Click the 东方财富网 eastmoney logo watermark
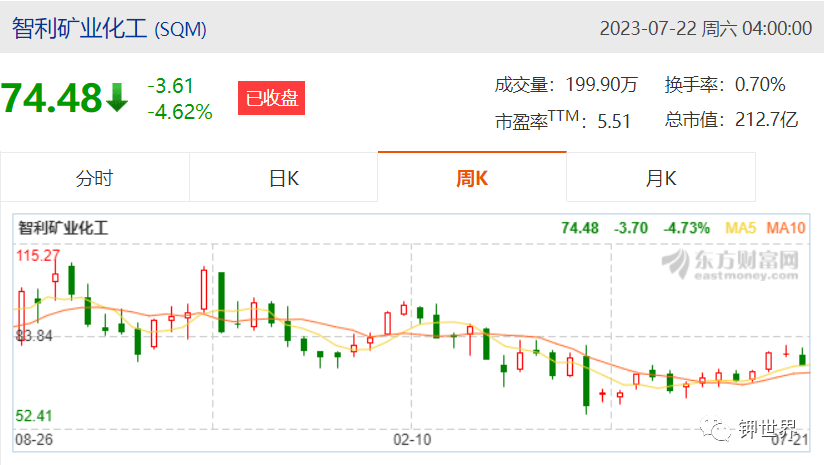Viewport: 824px width, 465px height. (730, 264)
